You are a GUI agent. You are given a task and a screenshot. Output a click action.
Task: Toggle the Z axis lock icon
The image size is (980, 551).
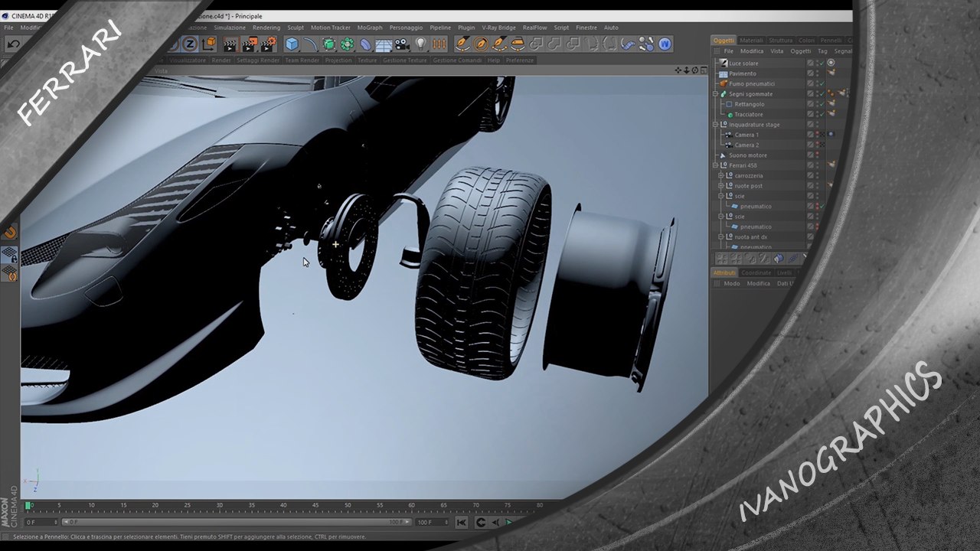click(x=190, y=44)
